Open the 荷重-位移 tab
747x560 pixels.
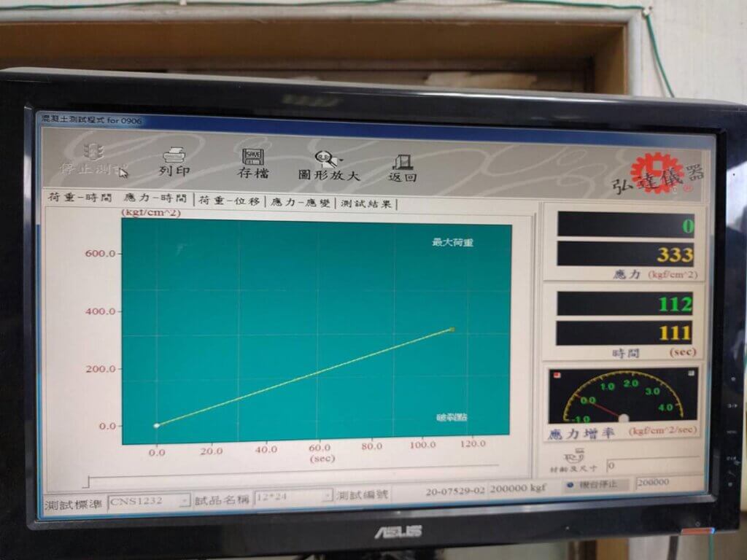[229, 201]
